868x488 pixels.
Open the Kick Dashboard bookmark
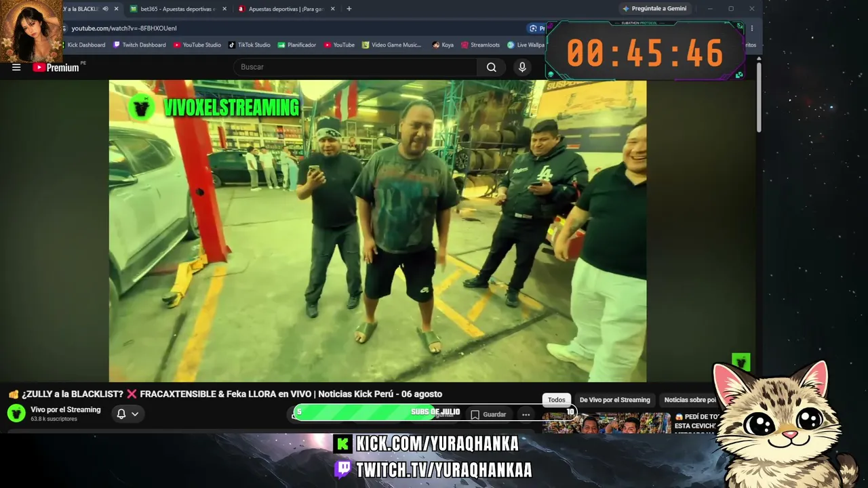click(x=81, y=45)
